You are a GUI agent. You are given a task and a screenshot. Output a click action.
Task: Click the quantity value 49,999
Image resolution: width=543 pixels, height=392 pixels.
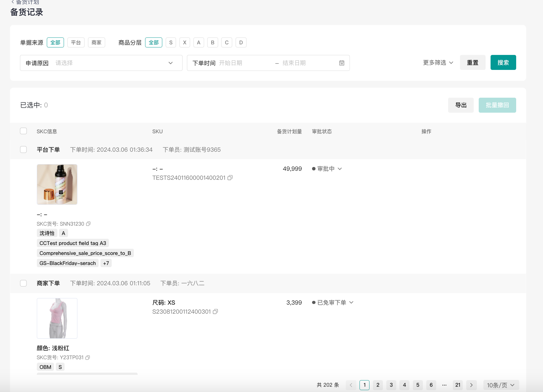(x=292, y=169)
